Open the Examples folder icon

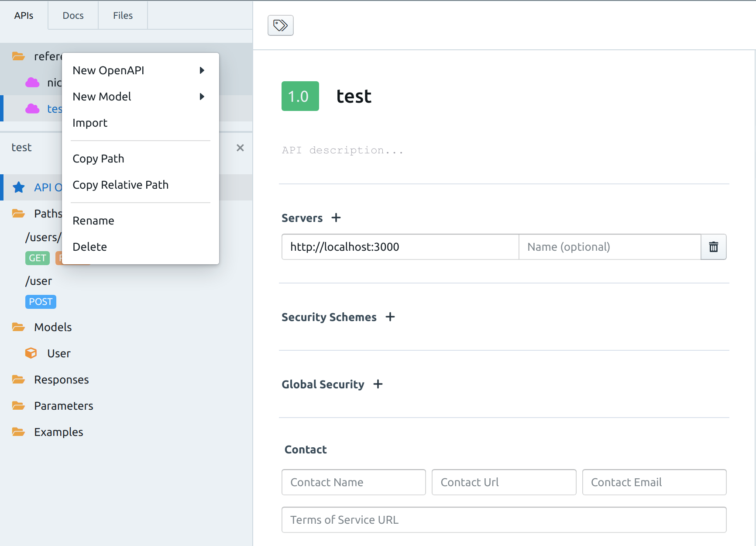point(18,432)
